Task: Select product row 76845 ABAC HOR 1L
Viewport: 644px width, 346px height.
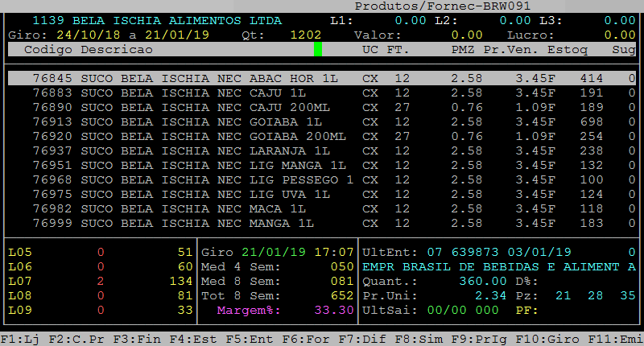Action: click(185, 79)
